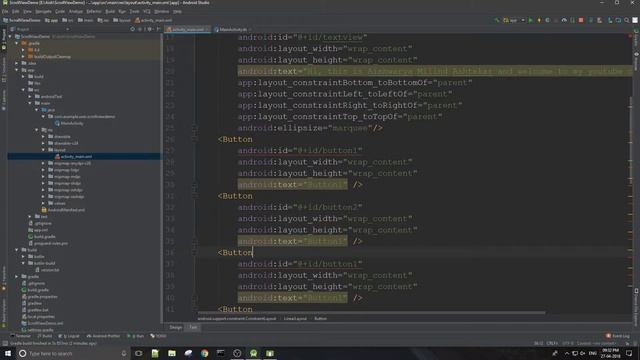Open the app run configuration dropdown

[514, 20]
